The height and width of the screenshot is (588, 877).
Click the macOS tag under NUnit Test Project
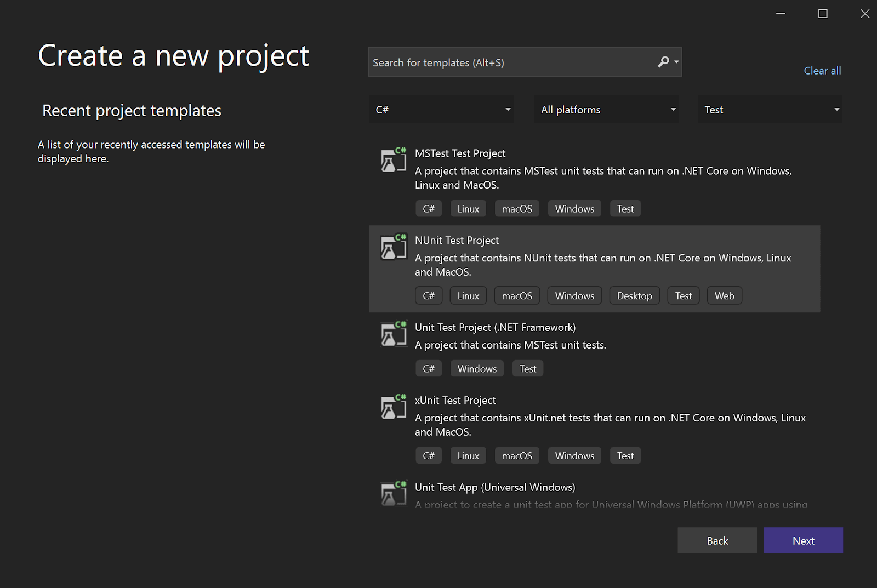point(516,295)
